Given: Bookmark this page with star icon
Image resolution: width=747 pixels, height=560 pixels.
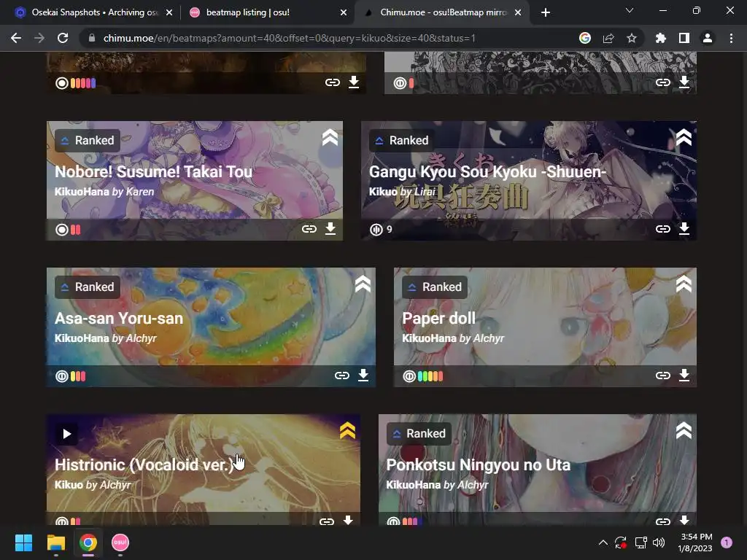Looking at the screenshot, I should tap(632, 38).
